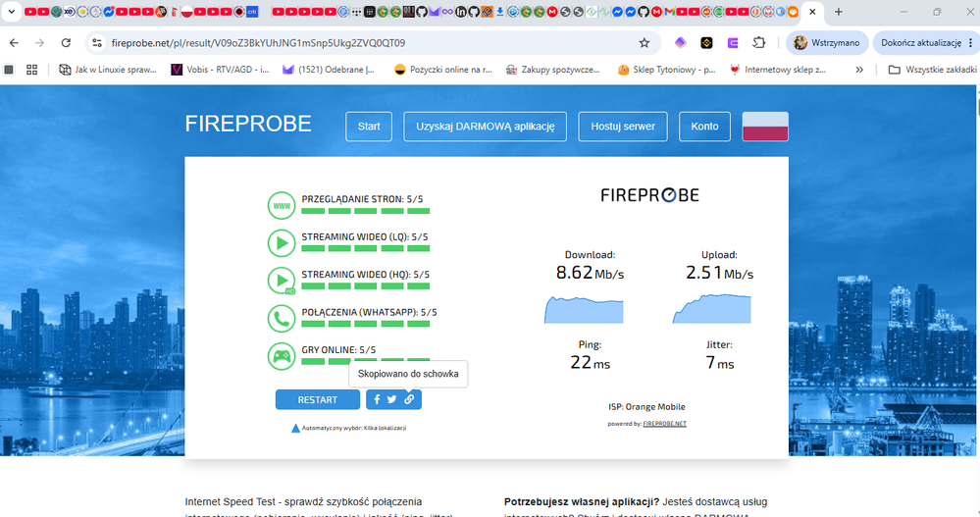Click the online games gamepad icon

pyautogui.click(x=282, y=356)
